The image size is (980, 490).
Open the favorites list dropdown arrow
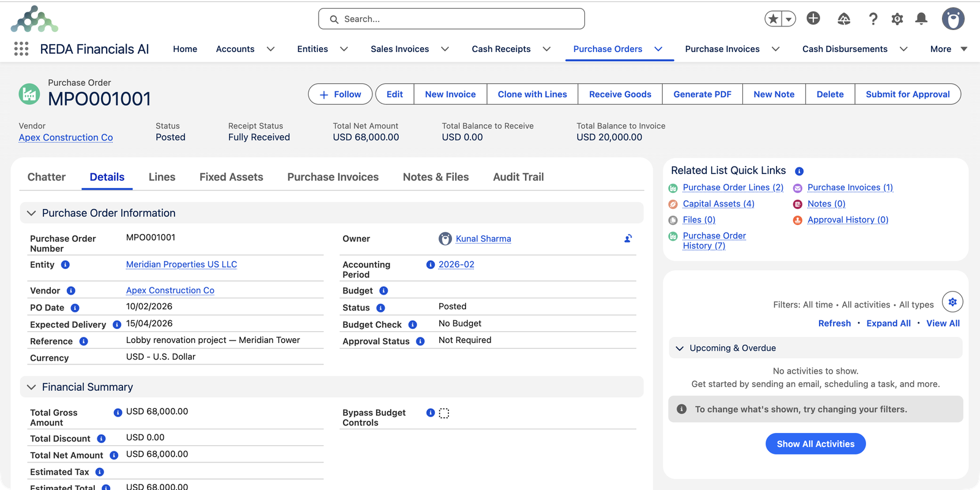click(789, 19)
